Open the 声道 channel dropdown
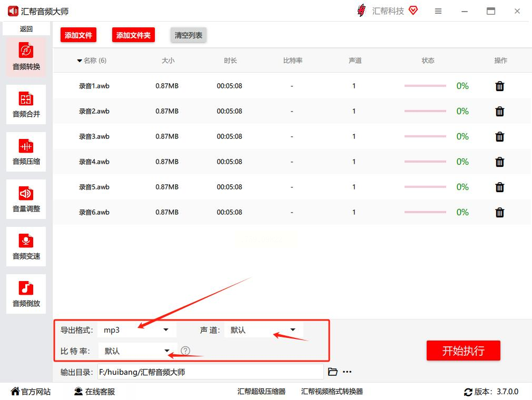 (263, 330)
